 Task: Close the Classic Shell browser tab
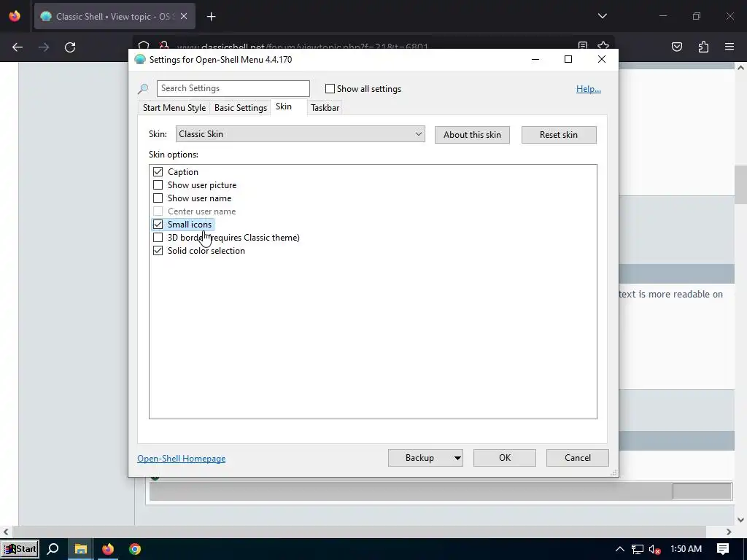click(x=184, y=16)
